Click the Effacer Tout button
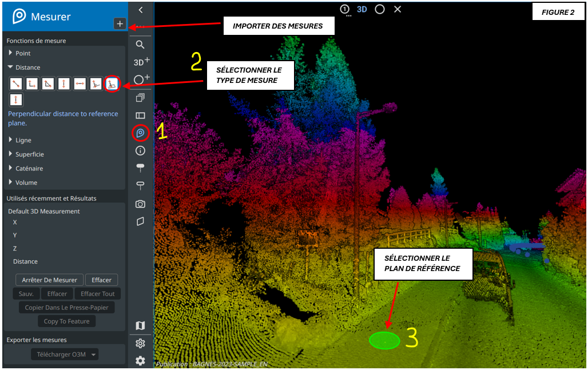This screenshot has width=588, height=370. point(97,294)
